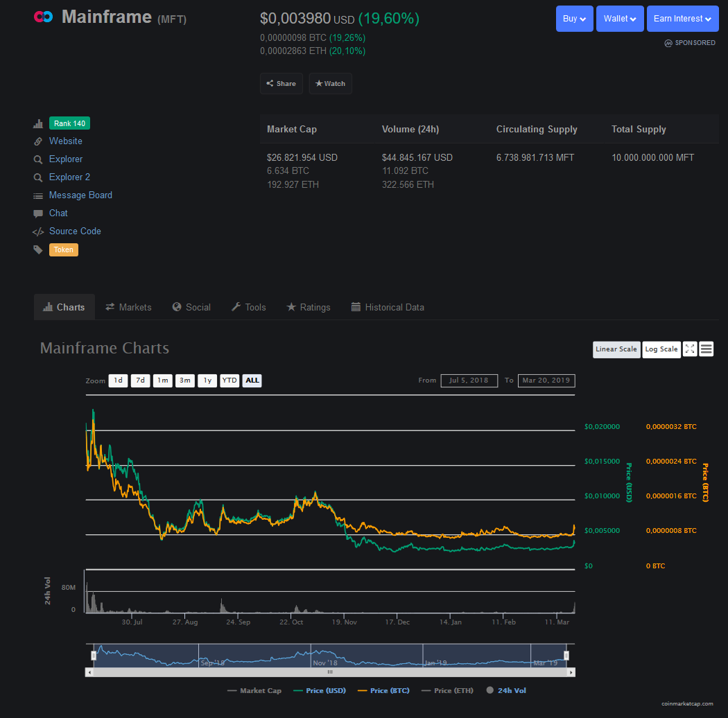Open the Message Board link
The width and height of the screenshot is (728, 718).
coord(81,195)
